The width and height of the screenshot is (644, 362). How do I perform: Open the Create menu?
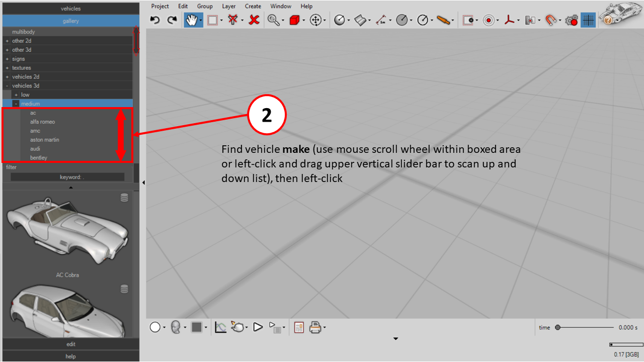tap(253, 6)
